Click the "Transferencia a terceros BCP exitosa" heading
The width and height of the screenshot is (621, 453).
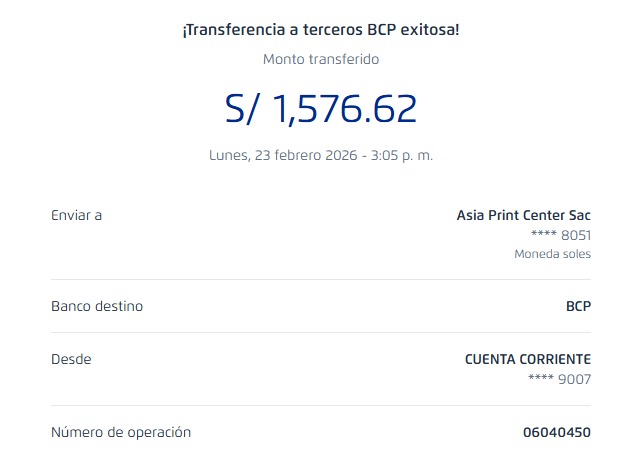click(x=321, y=30)
